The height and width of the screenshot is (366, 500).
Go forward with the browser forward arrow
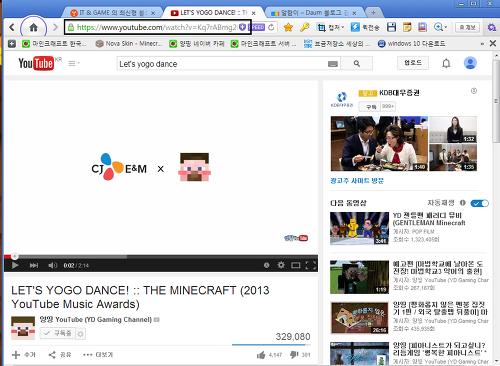[55, 27]
